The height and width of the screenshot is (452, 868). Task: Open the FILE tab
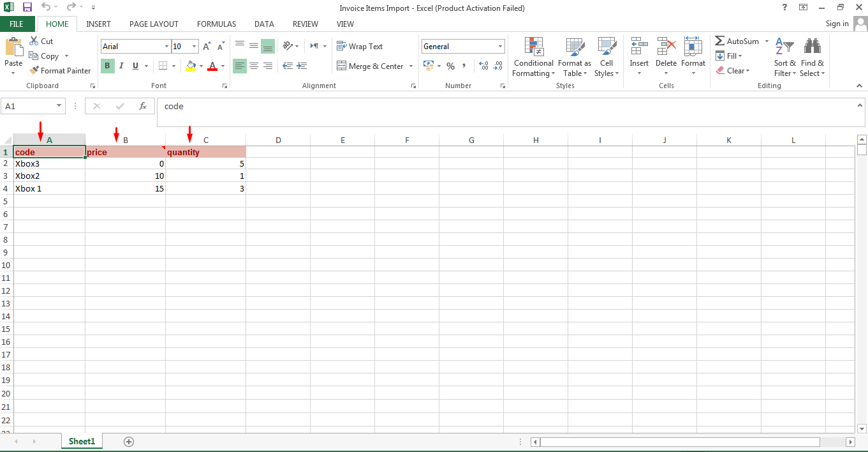[17, 24]
